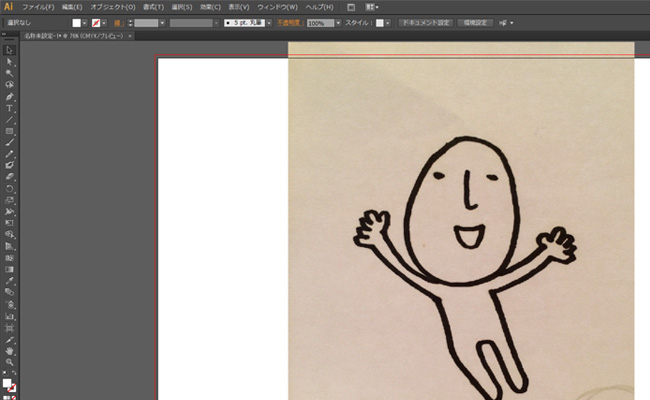Image resolution: width=650 pixels, height=400 pixels.
Task: Select the Paintbrush tool
Action: pos(9,143)
